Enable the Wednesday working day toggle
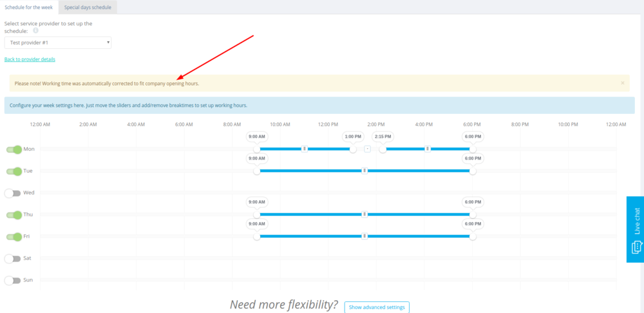This screenshot has width=644, height=313. [13, 193]
